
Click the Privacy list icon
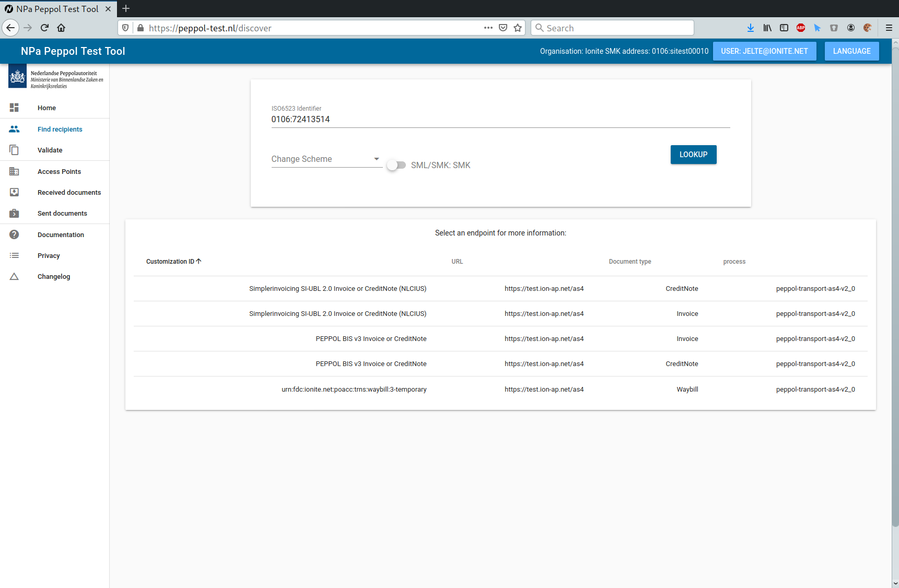pyautogui.click(x=14, y=255)
